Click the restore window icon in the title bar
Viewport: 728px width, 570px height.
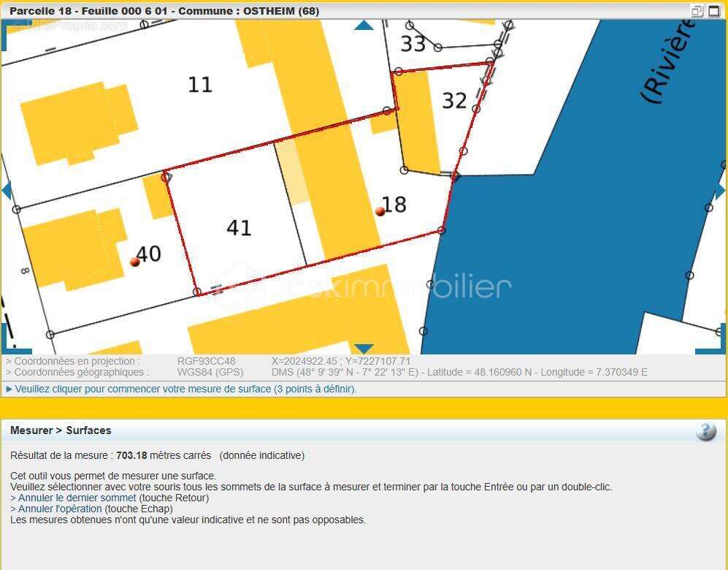697,11
